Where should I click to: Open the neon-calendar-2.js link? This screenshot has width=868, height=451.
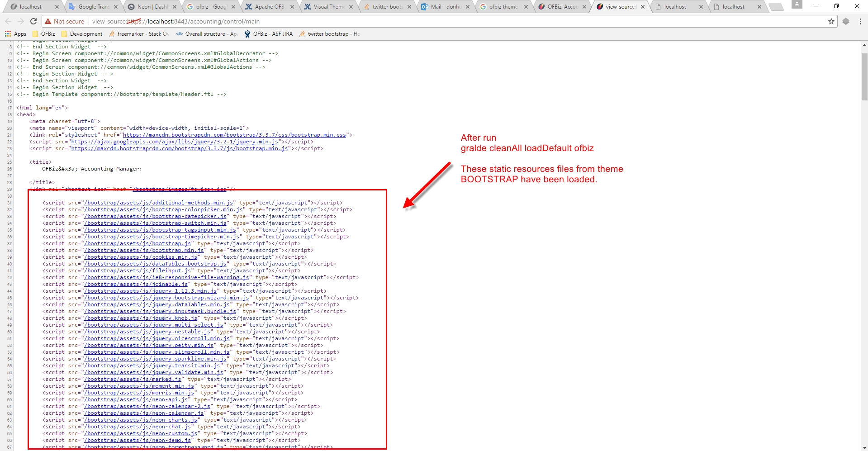click(147, 406)
